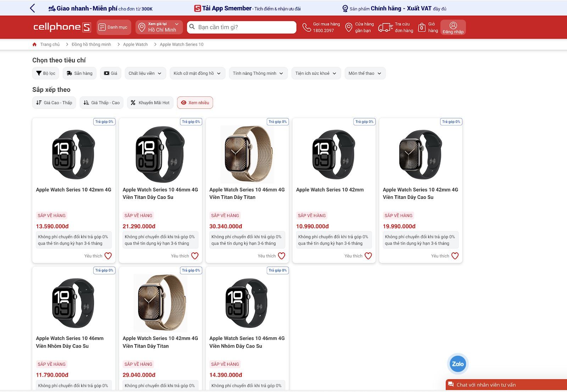Favorite the 10.990.000đ watch heart icon
The height and width of the screenshot is (392, 567).
368,256
